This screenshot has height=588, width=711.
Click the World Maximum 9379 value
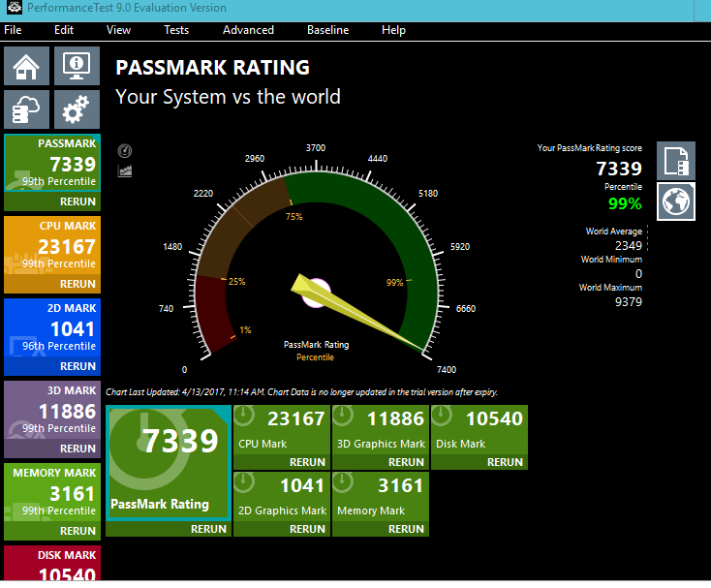[629, 302]
